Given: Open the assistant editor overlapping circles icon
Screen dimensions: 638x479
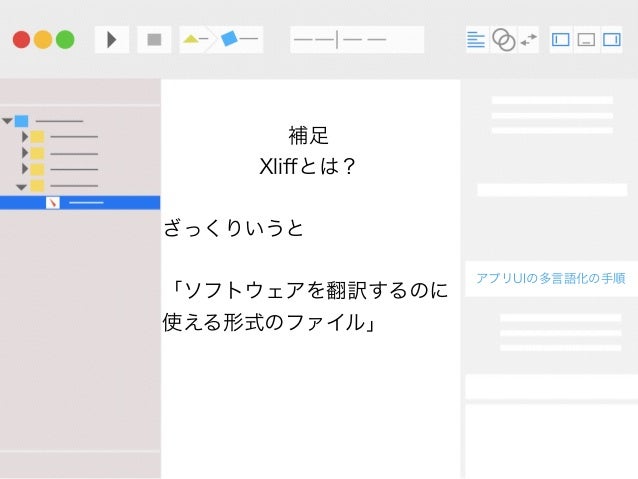Looking at the screenshot, I should tap(504, 39).
